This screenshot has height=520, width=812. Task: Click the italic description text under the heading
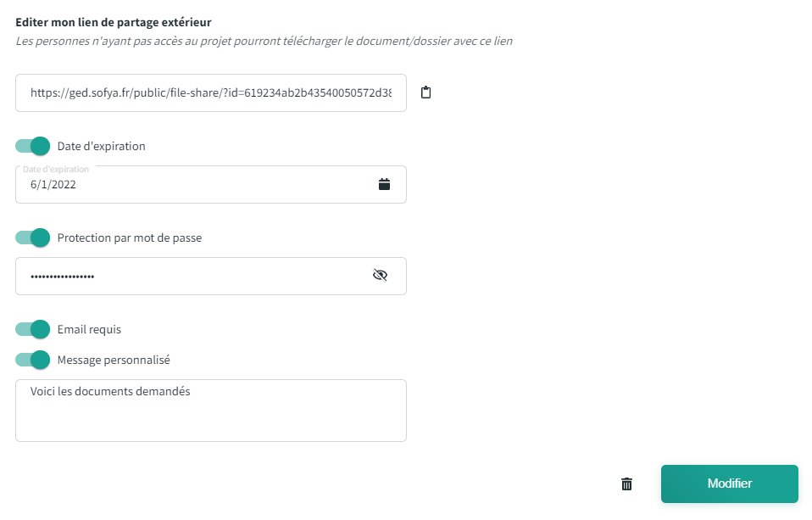click(264, 41)
